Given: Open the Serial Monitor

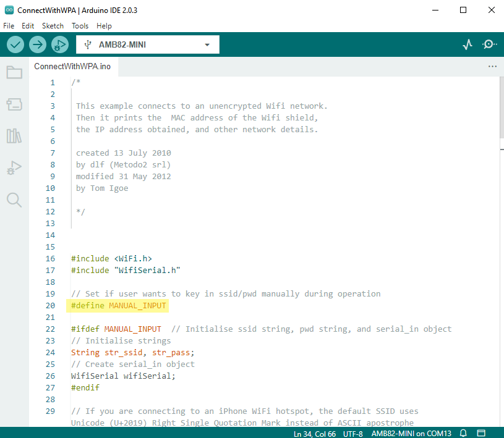Looking at the screenshot, I should pyautogui.click(x=489, y=44).
